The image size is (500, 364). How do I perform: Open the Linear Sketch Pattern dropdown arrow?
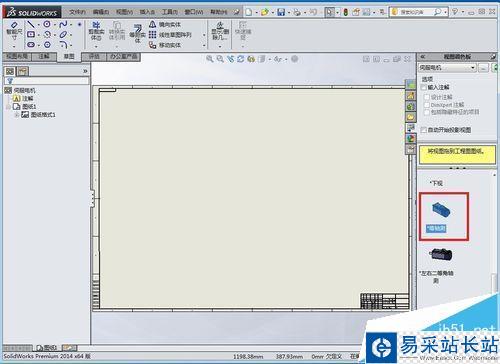click(x=204, y=35)
